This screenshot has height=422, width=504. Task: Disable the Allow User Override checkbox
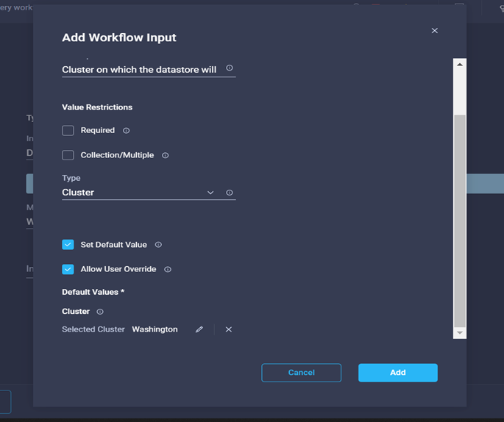click(68, 269)
